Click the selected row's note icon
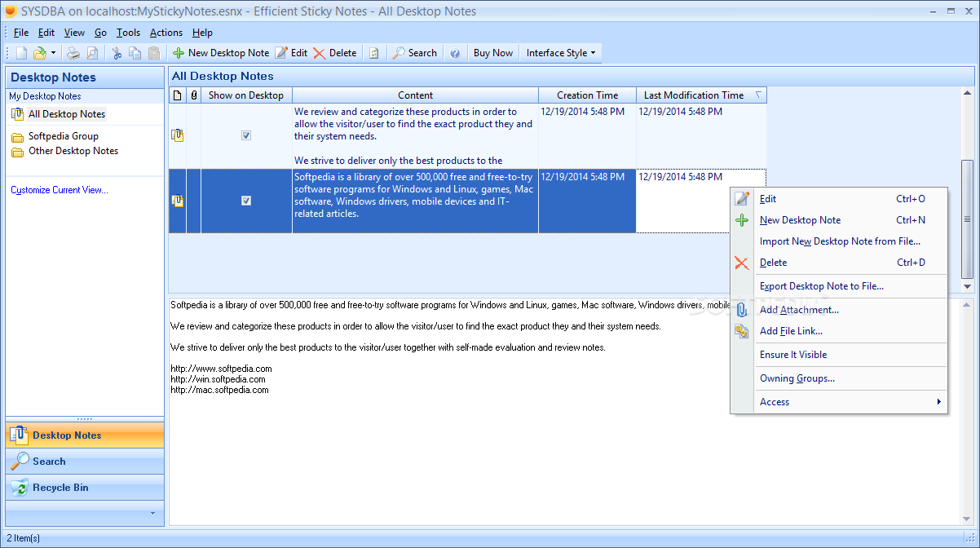This screenshot has height=548, width=980. coord(178,201)
